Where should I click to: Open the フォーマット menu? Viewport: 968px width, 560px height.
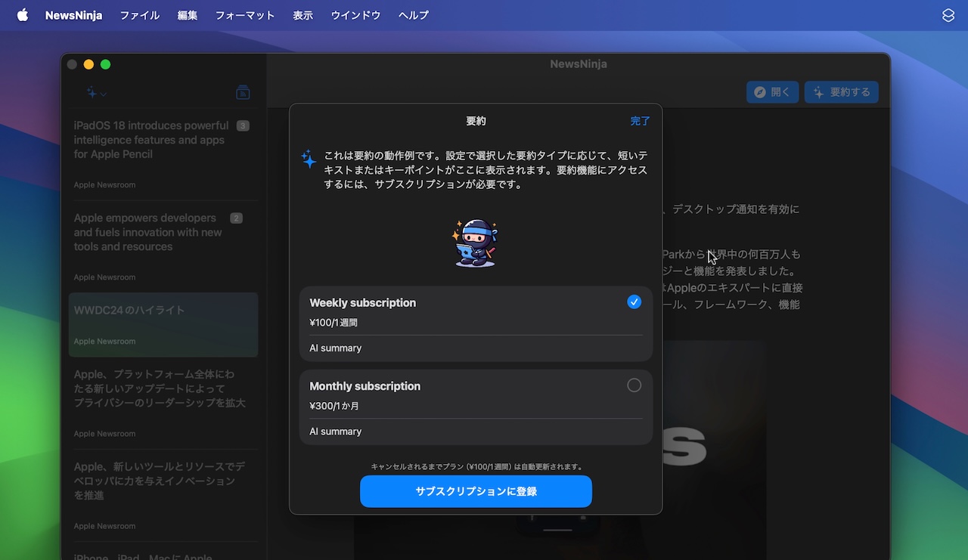245,15
